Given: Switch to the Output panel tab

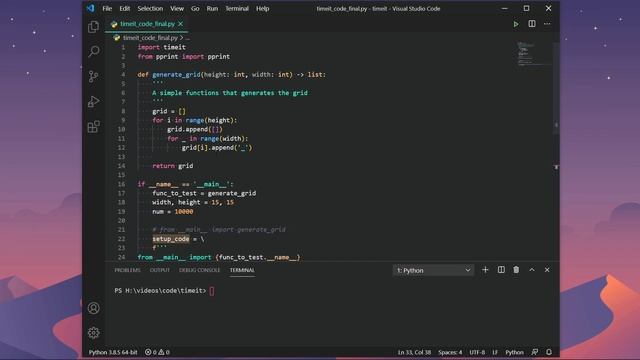Looking at the screenshot, I should 160,270.
